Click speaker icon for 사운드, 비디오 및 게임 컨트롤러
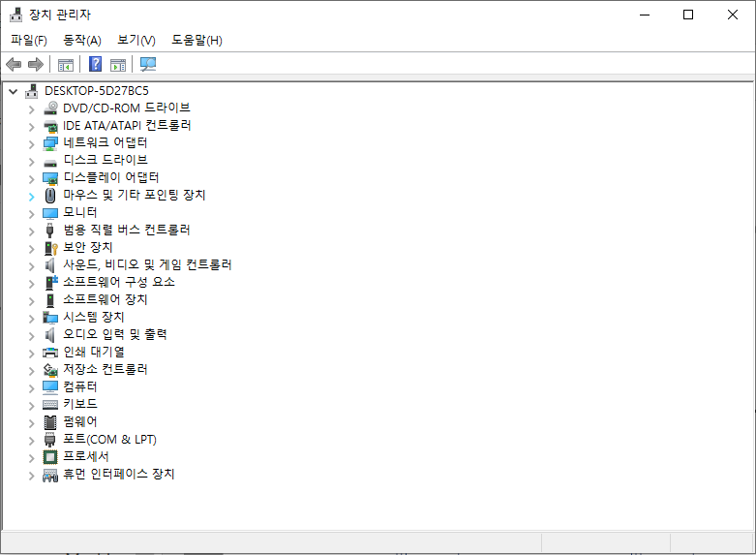Image resolution: width=756 pixels, height=555 pixels. pyautogui.click(x=49, y=265)
